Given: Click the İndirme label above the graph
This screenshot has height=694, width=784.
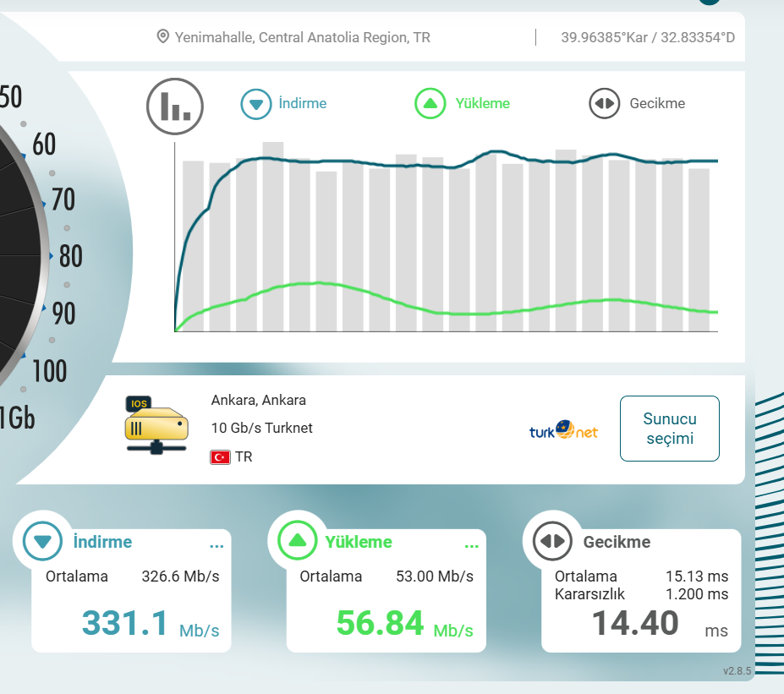Looking at the screenshot, I should click(303, 103).
